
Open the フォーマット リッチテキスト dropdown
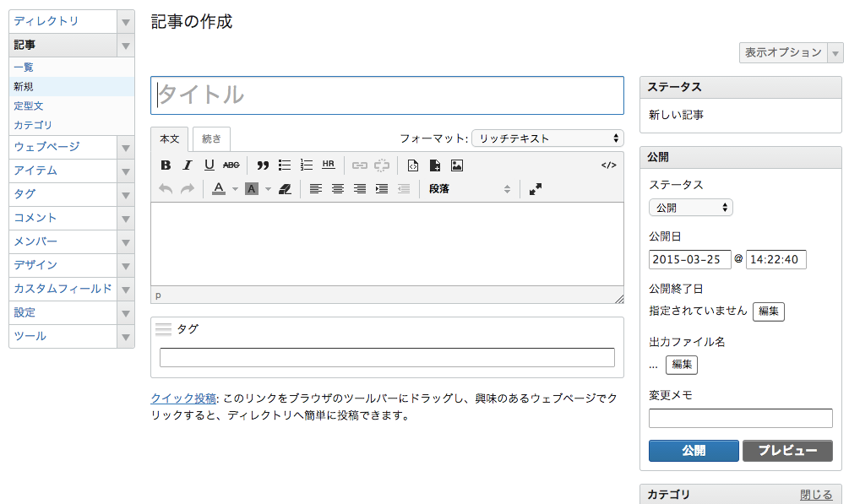coord(547,138)
